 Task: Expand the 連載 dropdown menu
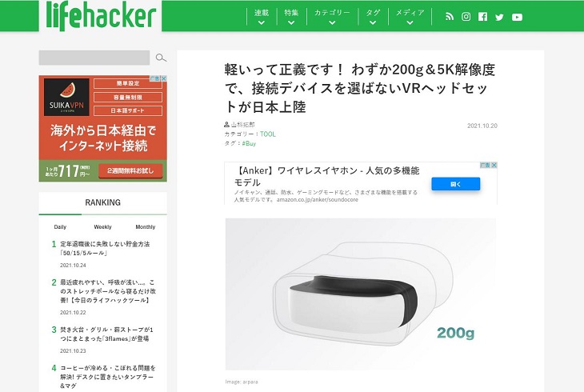pos(262,17)
